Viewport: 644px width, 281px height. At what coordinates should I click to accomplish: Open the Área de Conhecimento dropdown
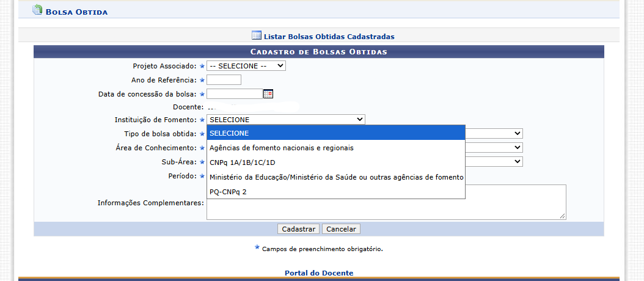(494, 147)
